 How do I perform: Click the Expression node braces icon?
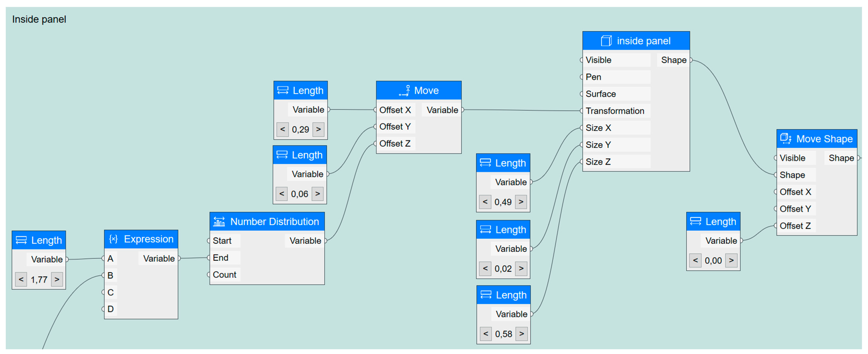pos(113,239)
